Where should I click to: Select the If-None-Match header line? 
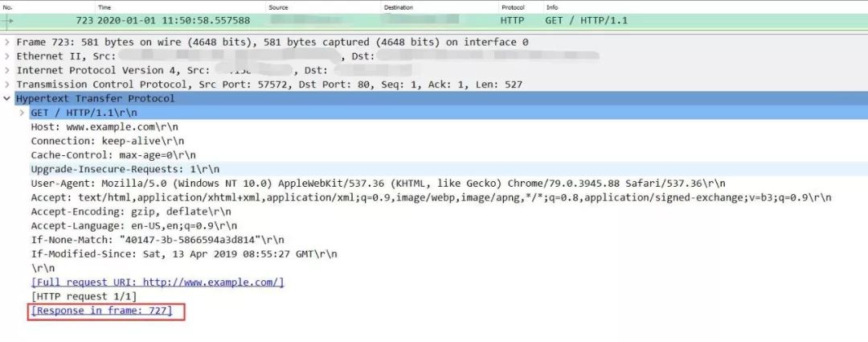(158, 240)
